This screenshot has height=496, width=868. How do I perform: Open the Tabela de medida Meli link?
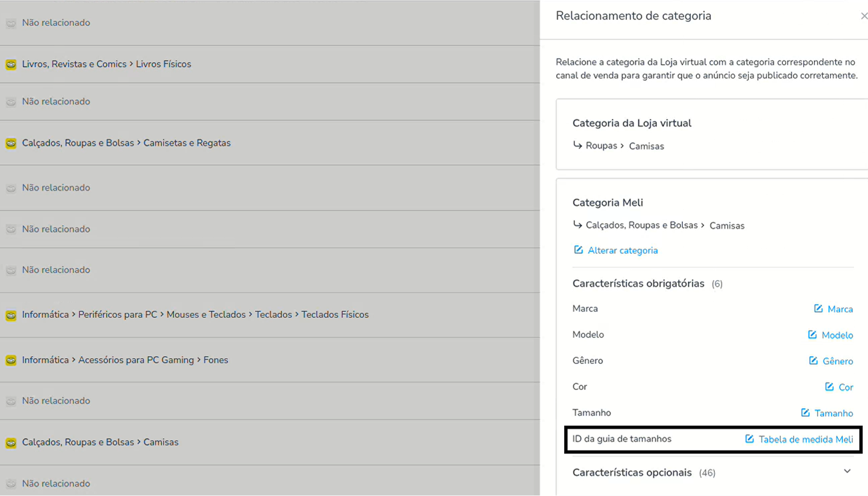[x=806, y=439]
